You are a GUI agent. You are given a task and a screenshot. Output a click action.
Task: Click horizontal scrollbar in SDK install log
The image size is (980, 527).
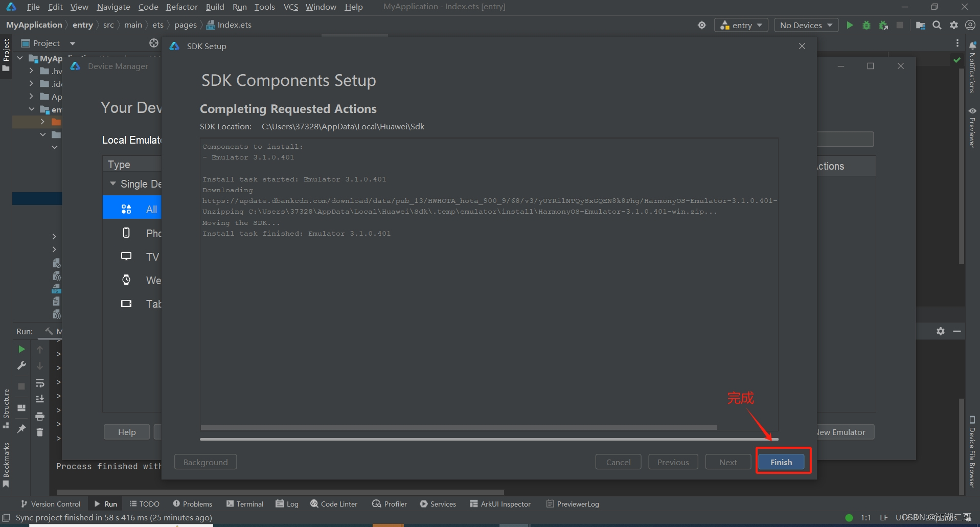pos(459,427)
